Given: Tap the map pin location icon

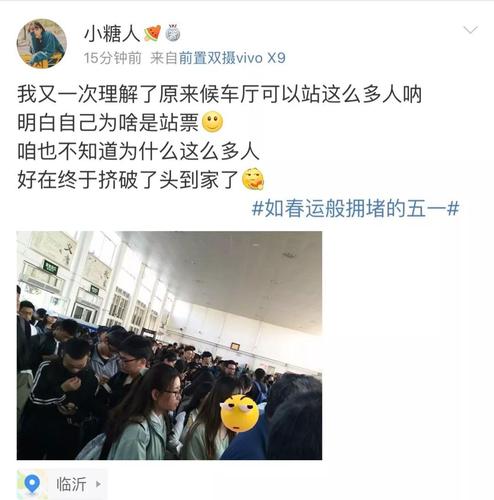Looking at the screenshot, I should [x=32, y=484].
